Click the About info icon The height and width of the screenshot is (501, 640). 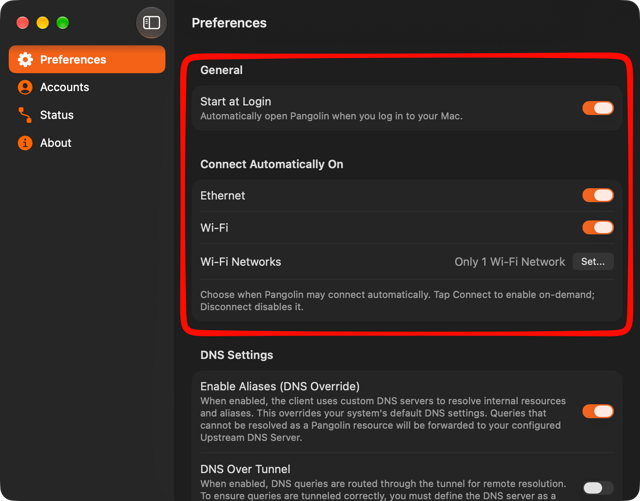click(25, 143)
